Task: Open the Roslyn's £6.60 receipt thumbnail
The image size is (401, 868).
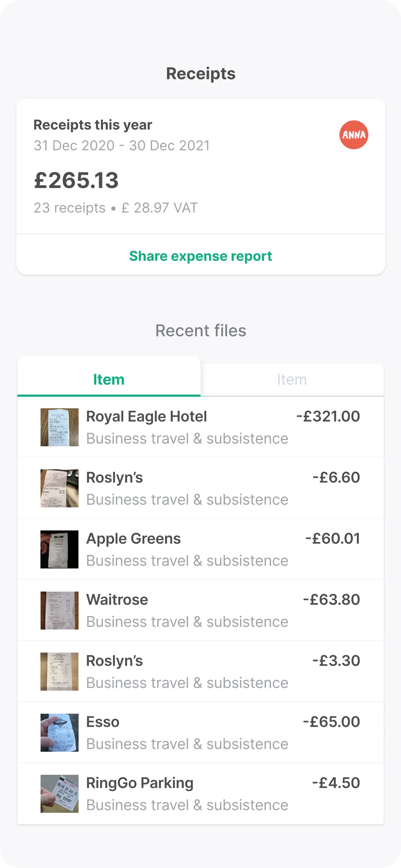Action: (x=60, y=488)
